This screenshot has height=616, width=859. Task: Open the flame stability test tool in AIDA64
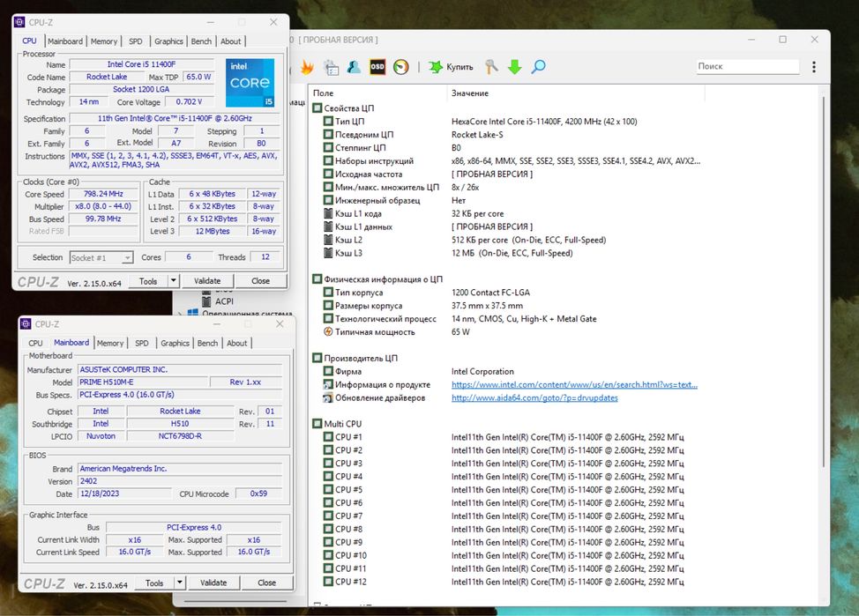[307, 67]
